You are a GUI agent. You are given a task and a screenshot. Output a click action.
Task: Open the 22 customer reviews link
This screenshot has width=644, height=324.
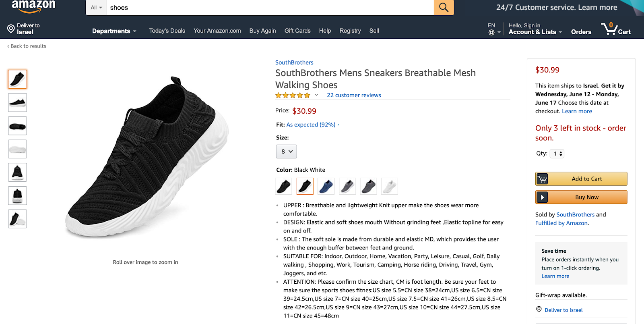click(x=354, y=95)
